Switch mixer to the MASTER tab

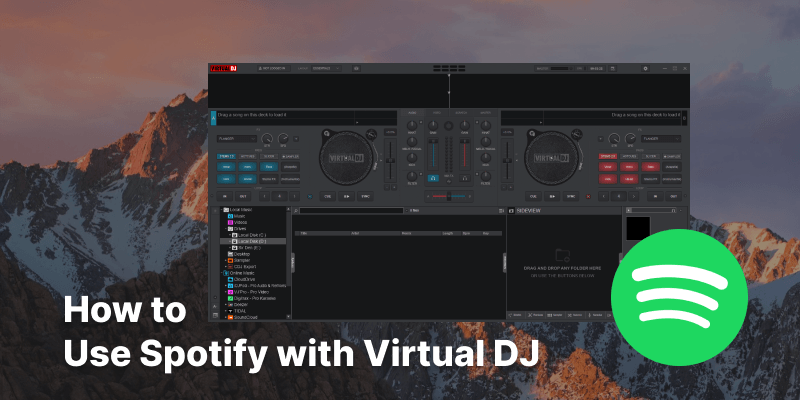coord(485,113)
